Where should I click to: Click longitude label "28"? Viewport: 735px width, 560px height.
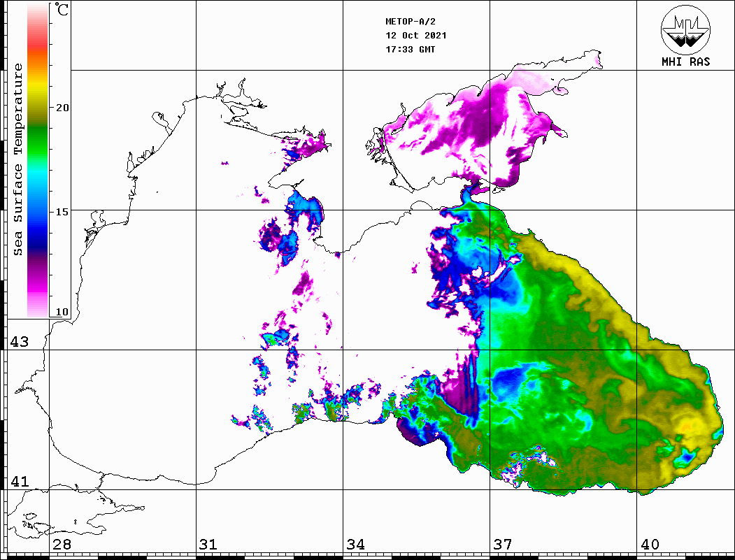[62, 545]
